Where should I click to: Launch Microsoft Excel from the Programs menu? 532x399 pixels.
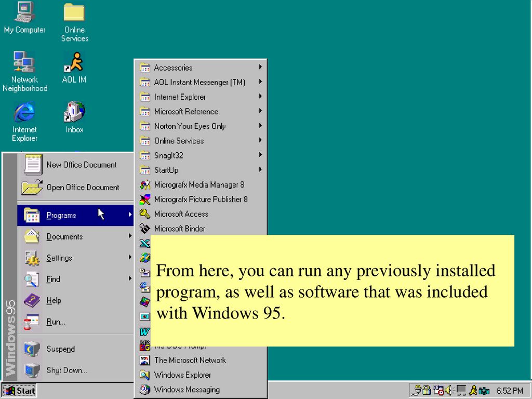tap(144, 243)
